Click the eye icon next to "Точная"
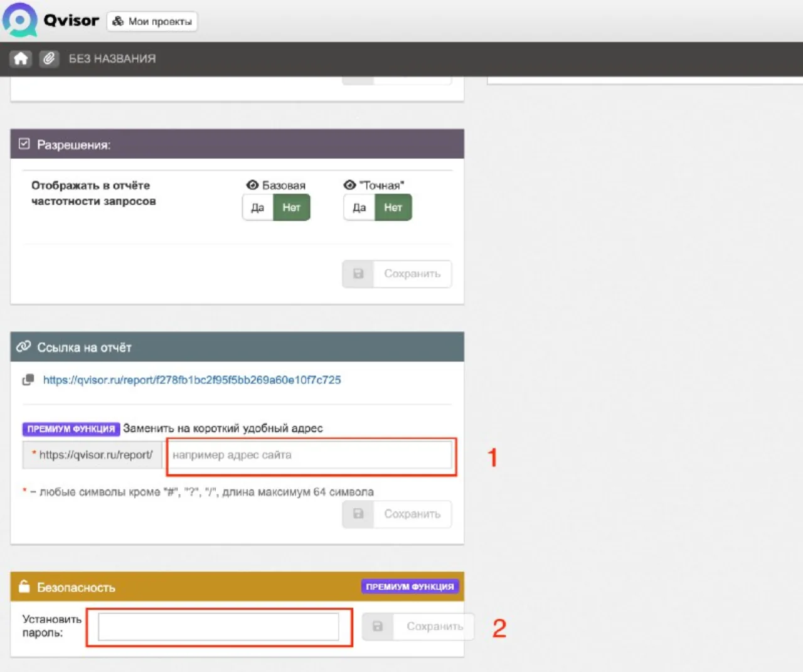803x672 pixels. coord(349,185)
